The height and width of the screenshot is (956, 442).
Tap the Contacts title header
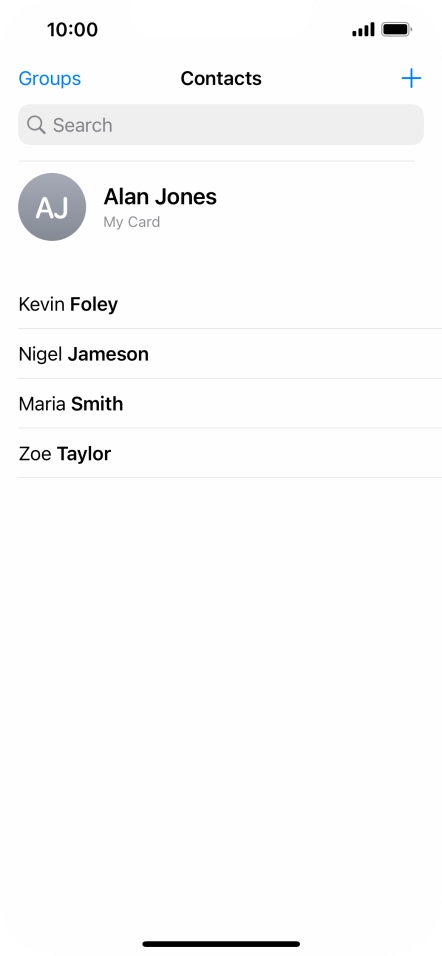pos(221,78)
